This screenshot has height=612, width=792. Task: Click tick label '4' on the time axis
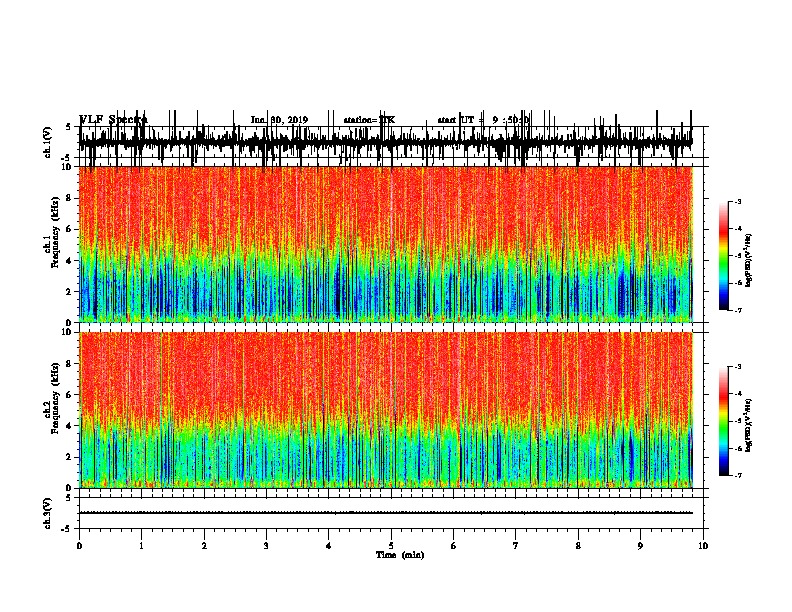coord(329,546)
